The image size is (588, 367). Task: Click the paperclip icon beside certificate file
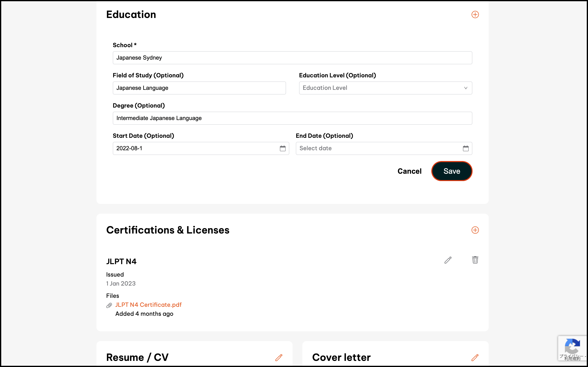pyautogui.click(x=109, y=305)
